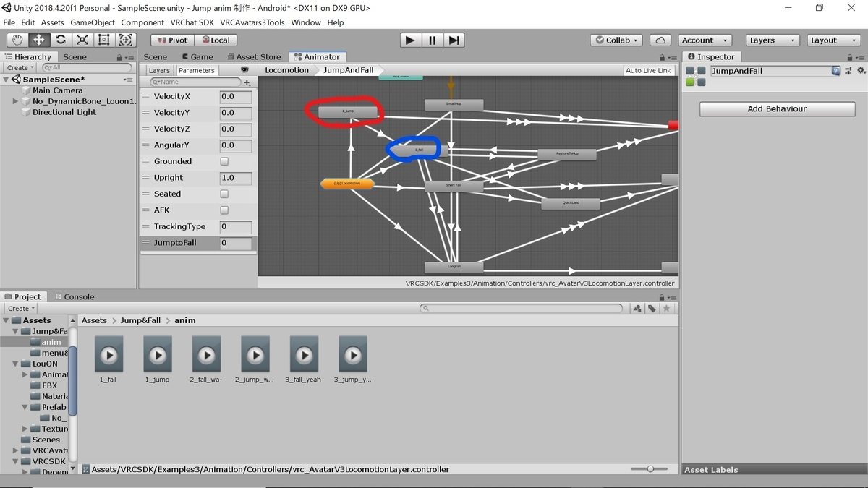This screenshot has height=488, width=868.
Task: Lock the Project panel
Action: [x=661, y=297]
